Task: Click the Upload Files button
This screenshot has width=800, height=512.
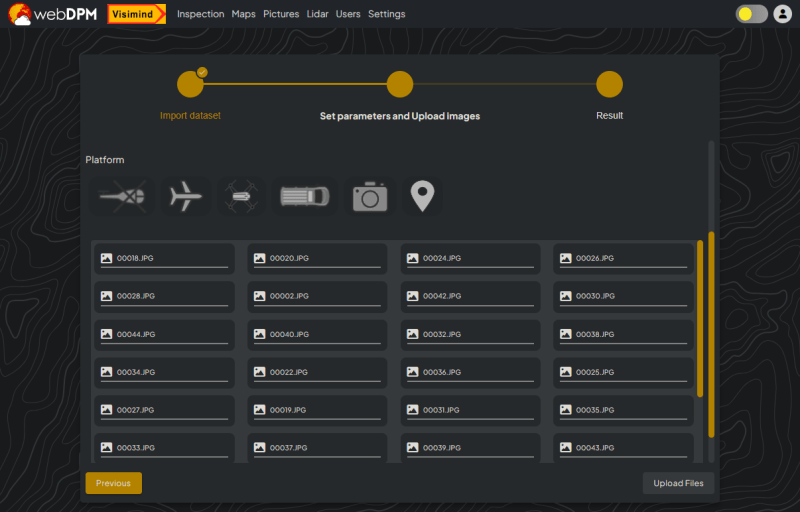Action: pyautogui.click(x=678, y=483)
